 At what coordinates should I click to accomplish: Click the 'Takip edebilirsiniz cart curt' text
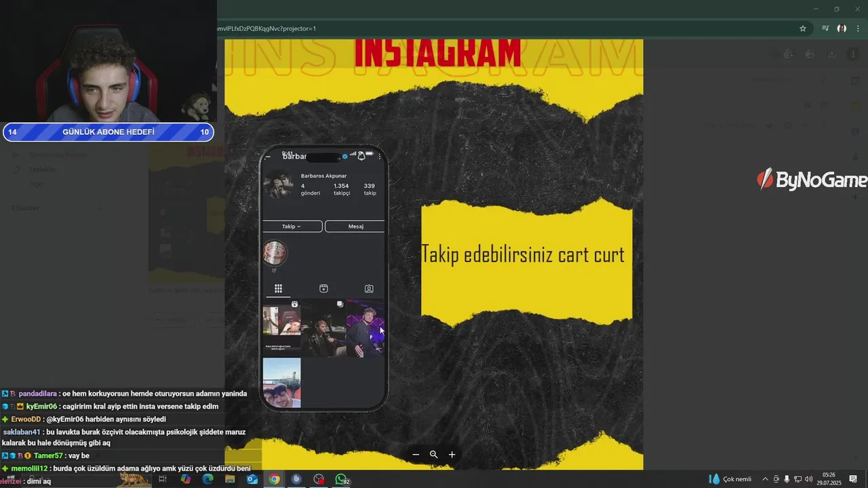click(523, 255)
